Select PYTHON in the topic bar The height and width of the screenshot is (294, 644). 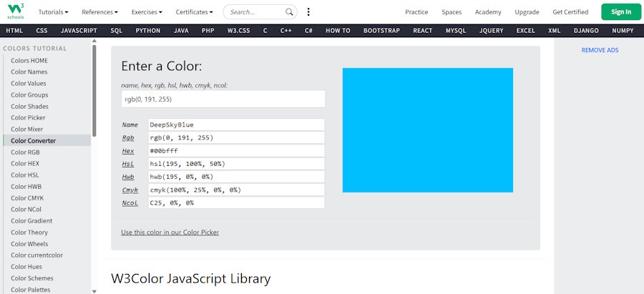point(148,30)
